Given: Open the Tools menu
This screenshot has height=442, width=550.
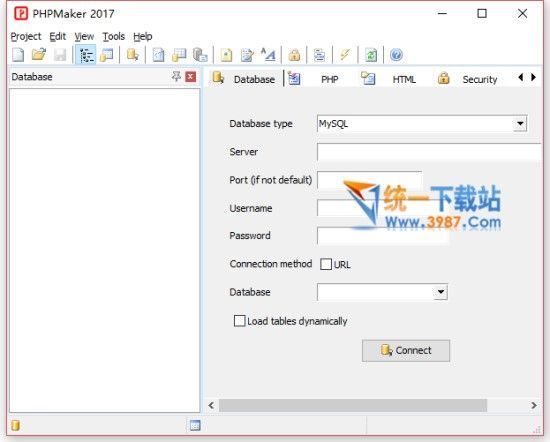Looking at the screenshot, I should [x=114, y=36].
